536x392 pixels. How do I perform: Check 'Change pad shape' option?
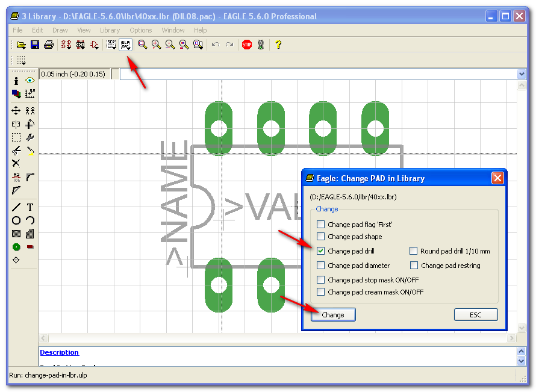[320, 237]
